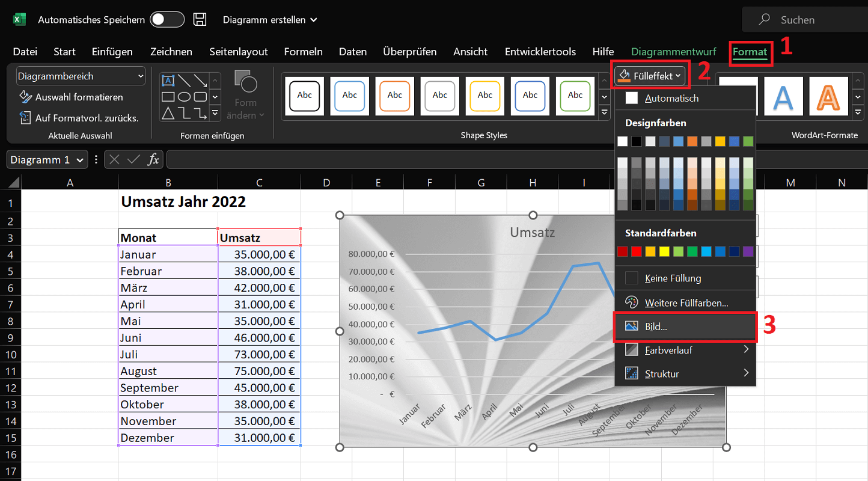Pick the black swatch in Designfarben row

click(x=637, y=141)
